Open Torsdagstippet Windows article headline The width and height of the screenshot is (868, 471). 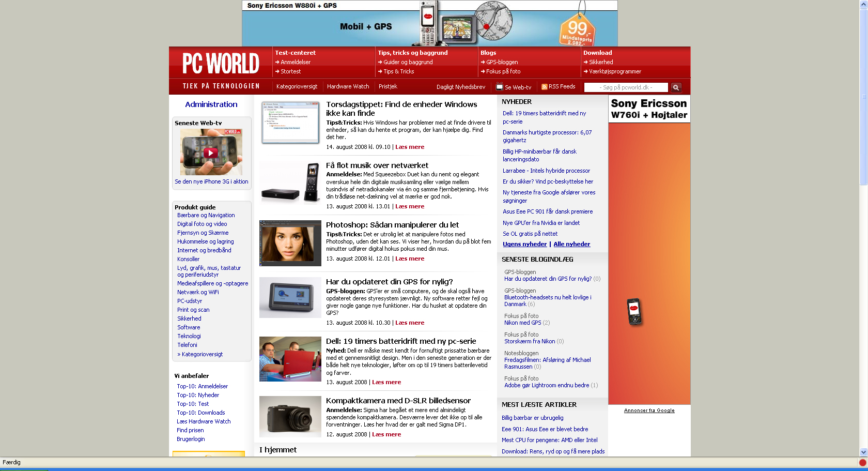click(x=401, y=109)
